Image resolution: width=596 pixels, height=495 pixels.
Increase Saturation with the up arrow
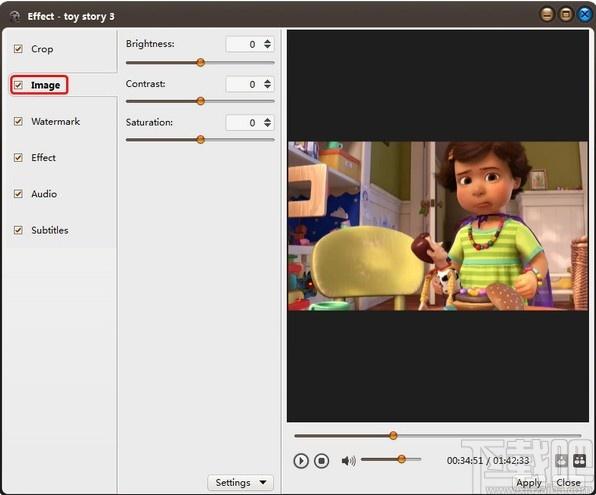point(268,119)
